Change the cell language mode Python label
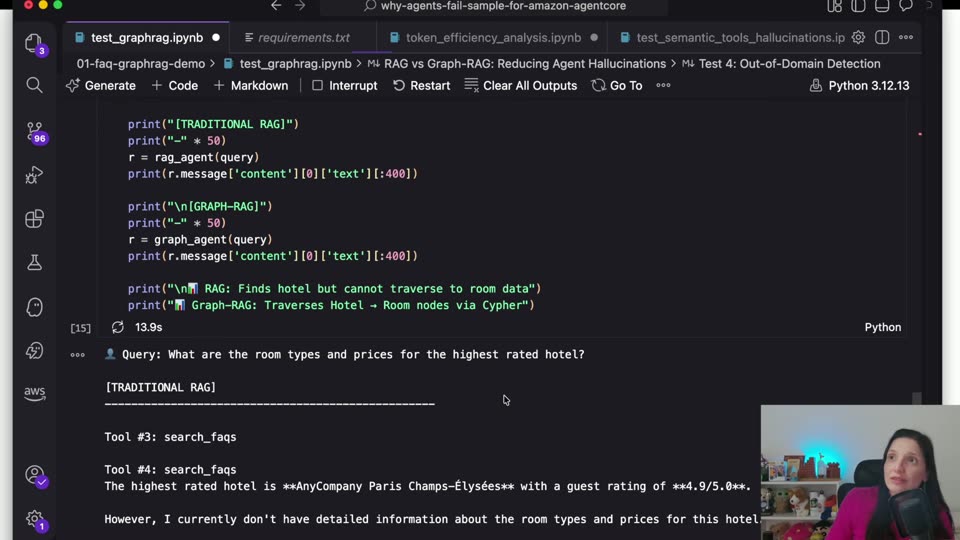The width and height of the screenshot is (960, 540). coord(883,328)
